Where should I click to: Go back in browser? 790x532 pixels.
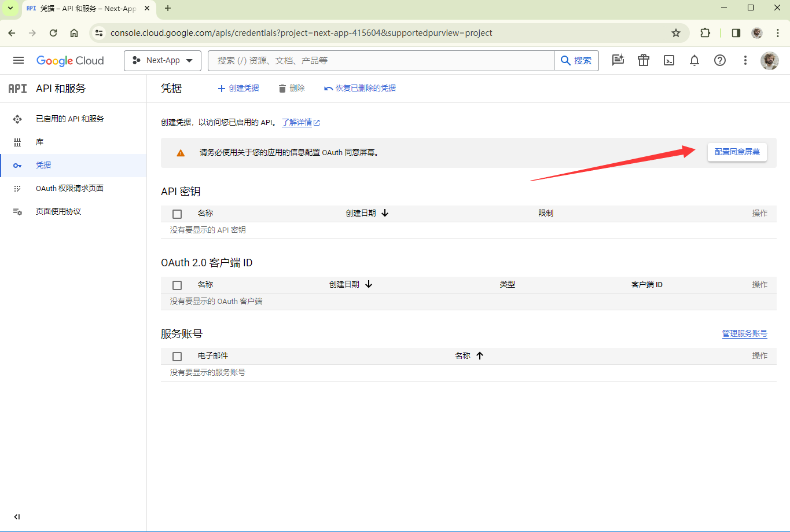pyautogui.click(x=12, y=33)
